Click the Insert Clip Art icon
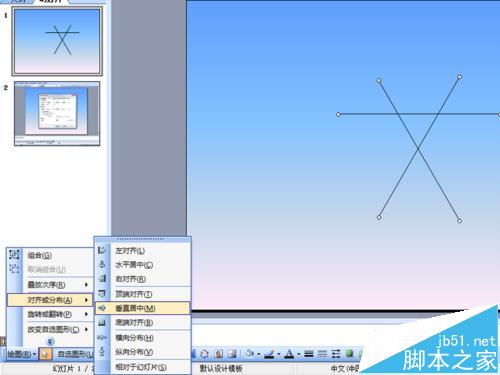Viewport: 500px width, 375px height. tap(219, 354)
